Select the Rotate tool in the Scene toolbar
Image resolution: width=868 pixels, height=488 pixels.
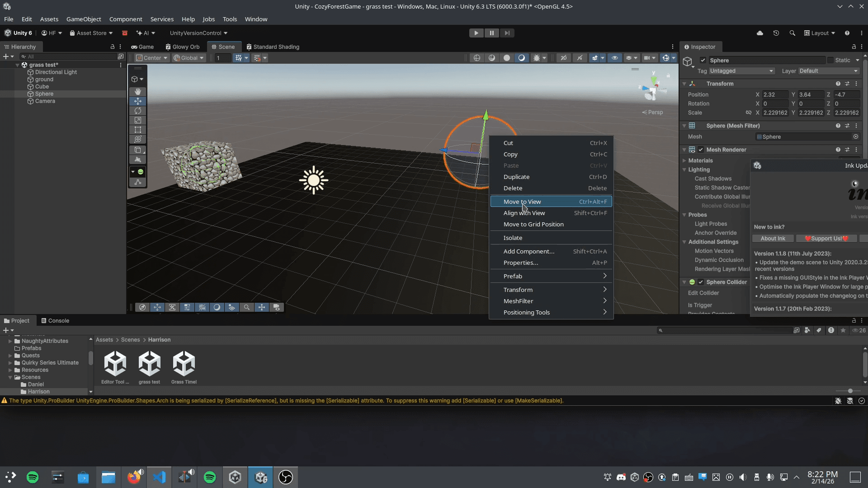click(138, 111)
